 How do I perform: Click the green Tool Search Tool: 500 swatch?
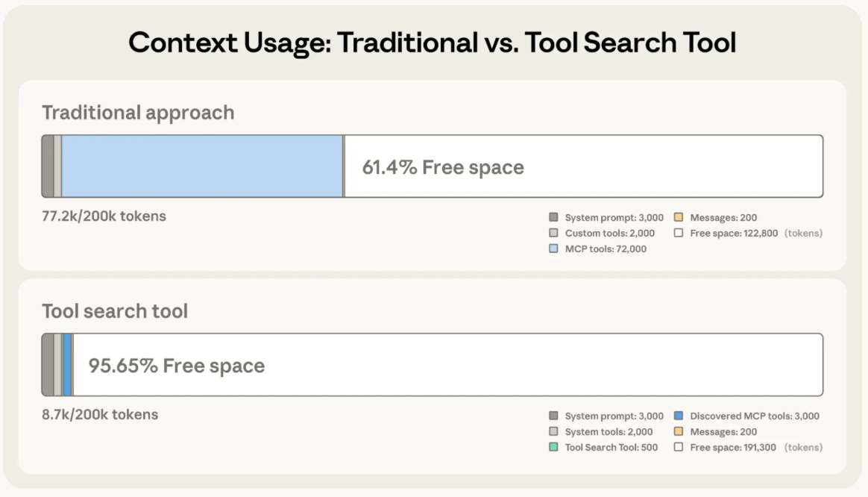tap(553, 448)
